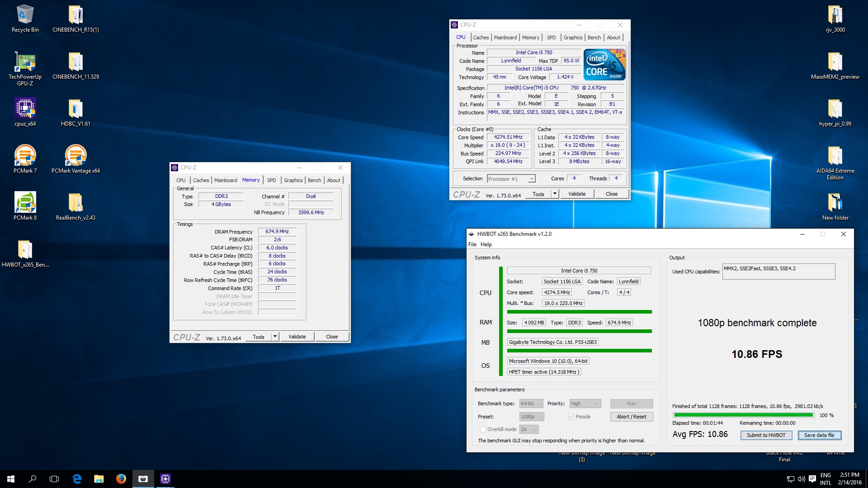Launch Microsoft Edge from taskbar
Image resolution: width=868 pixels, height=488 pixels.
click(77, 479)
